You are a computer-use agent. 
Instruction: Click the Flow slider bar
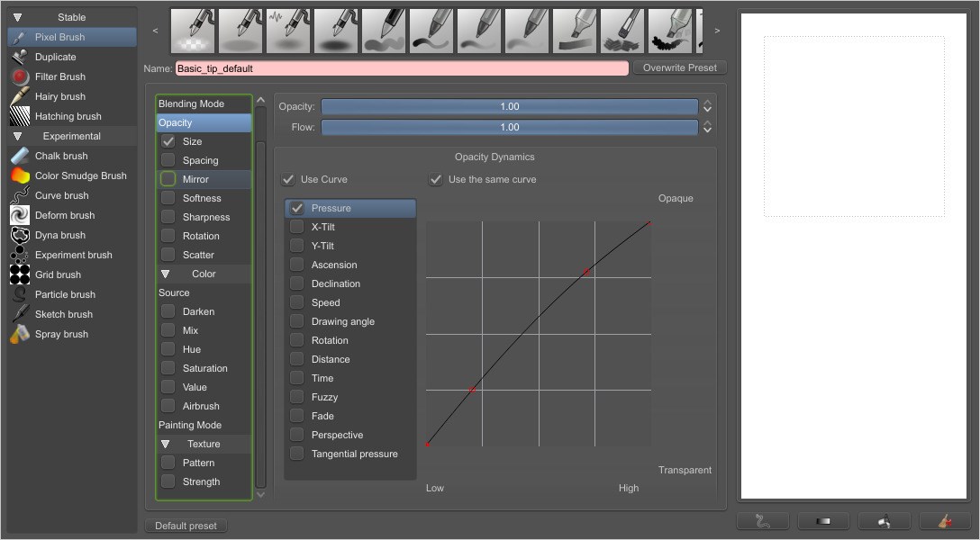(x=509, y=127)
